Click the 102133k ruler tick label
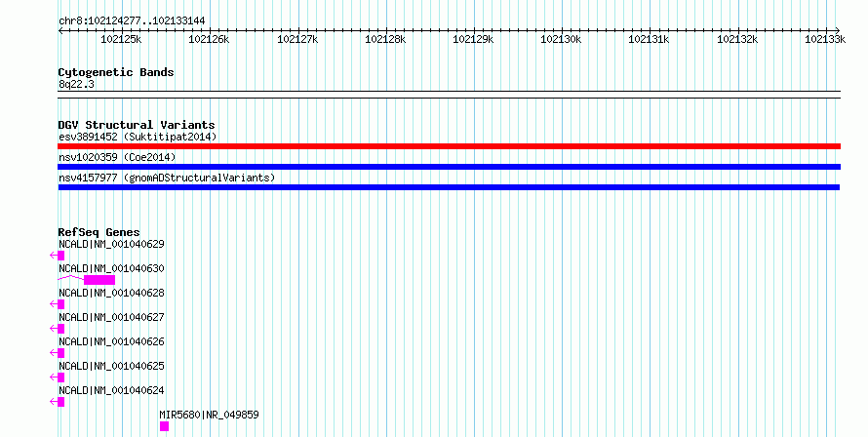Viewport: 868px width, 437px height. point(825,39)
